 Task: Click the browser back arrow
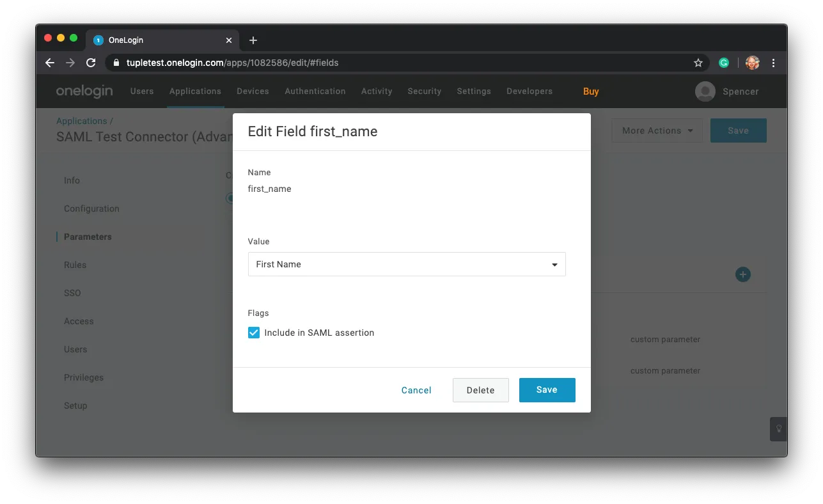(x=50, y=63)
